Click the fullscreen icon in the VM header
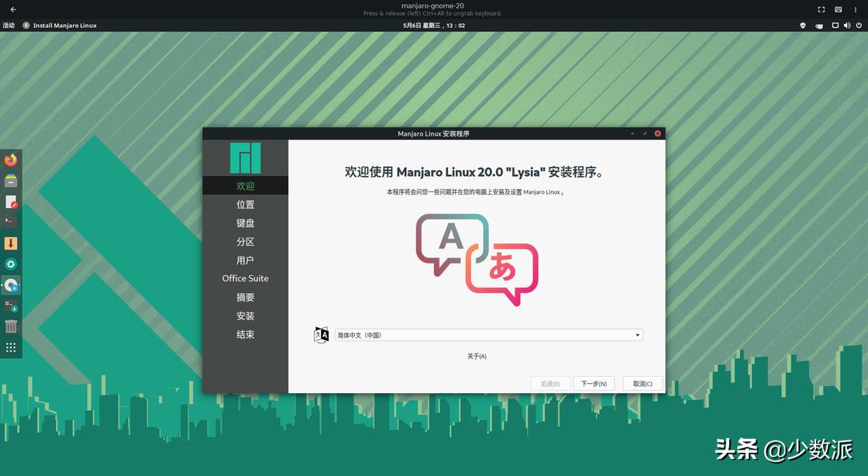Viewport: 868px width, 476px height. click(821, 9)
